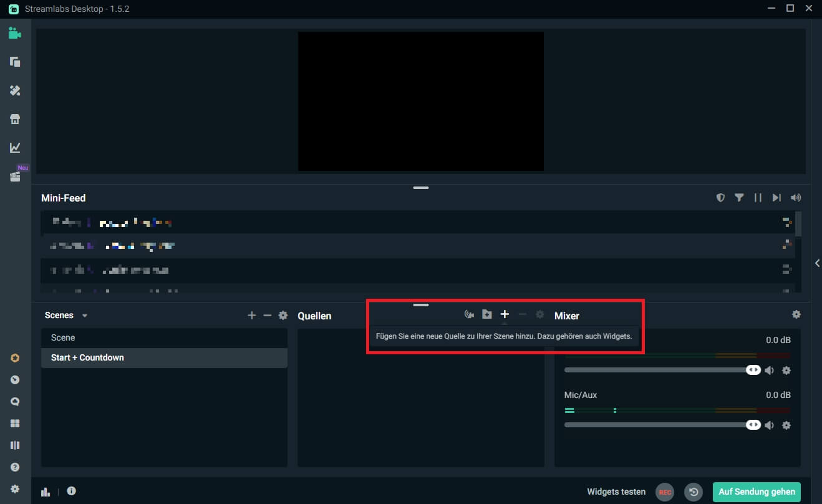
Task: Open the Dashboard chart icon
Action: point(15,147)
